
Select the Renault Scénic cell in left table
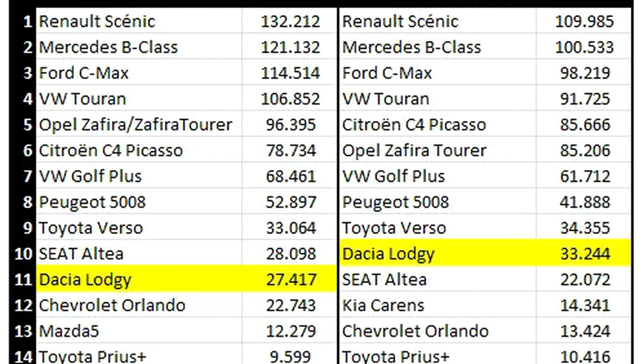(139, 21)
